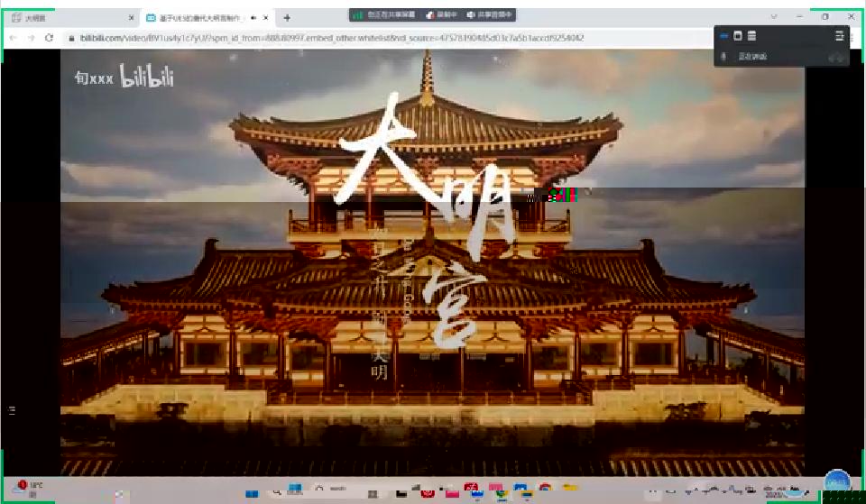Close the first 大明宫 browser tab
This screenshot has width=866, height=504.
click(131, 18)
